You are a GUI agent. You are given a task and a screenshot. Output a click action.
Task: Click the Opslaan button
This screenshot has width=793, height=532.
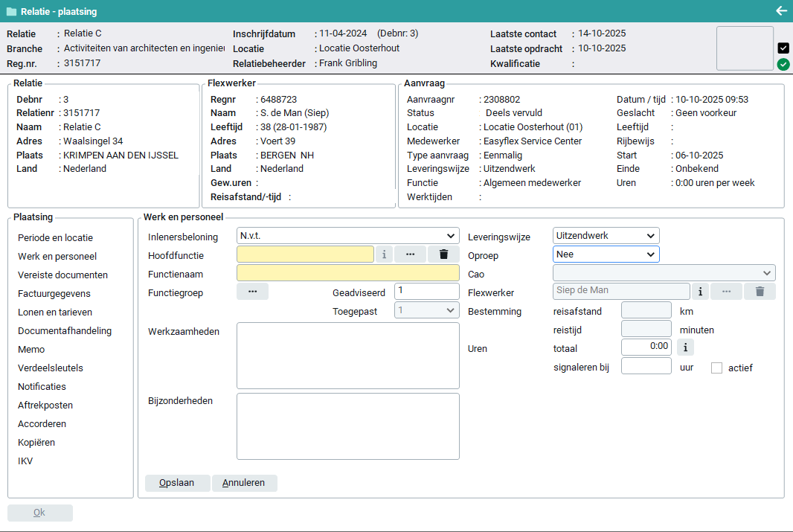click(x=177, y=483)
